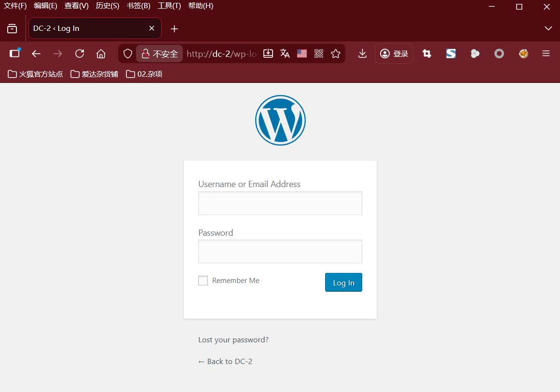Click the blue S extension icon

coord(451,54)
